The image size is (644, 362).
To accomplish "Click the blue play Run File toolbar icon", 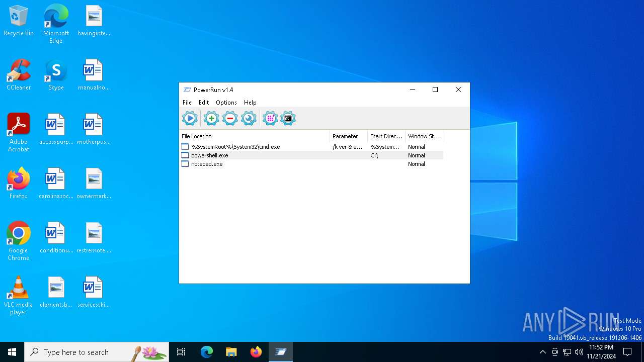I will tap(190, 119).
